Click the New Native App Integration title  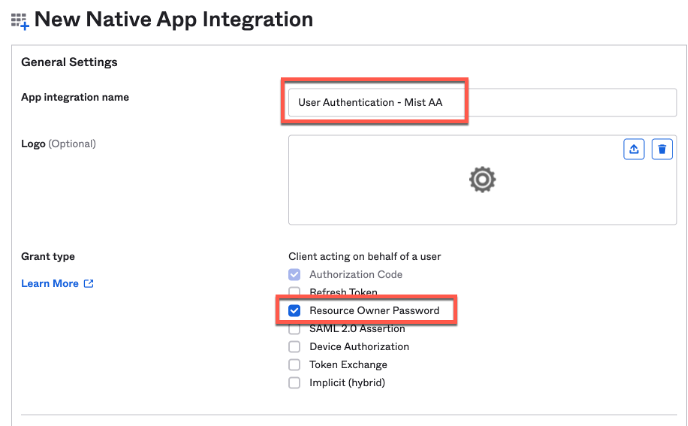(173, 19)
